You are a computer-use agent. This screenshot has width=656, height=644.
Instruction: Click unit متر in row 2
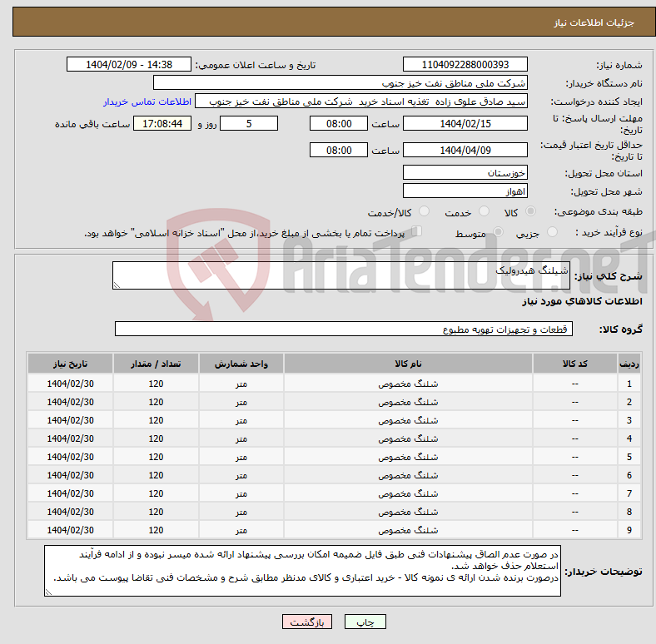point(241,402)
